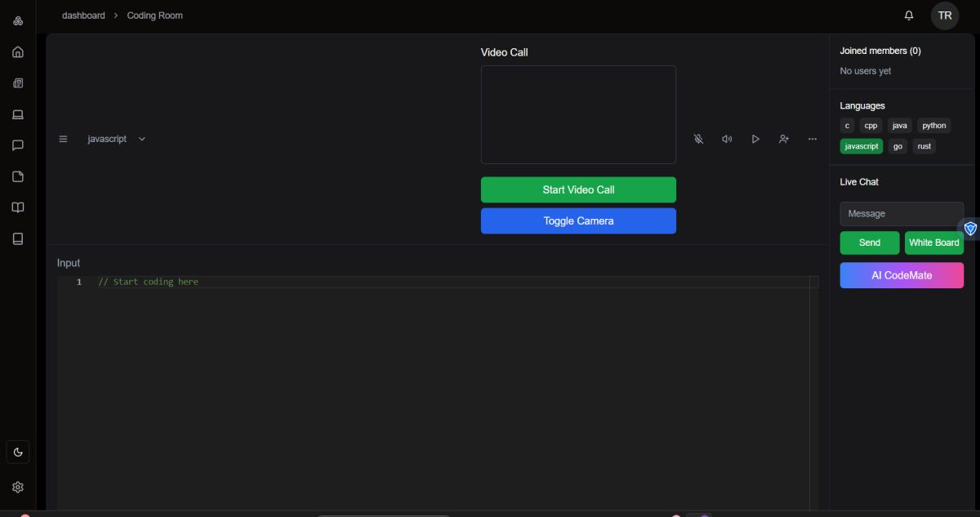
Task: Click the open book sidebar icon
Action: [x=18, y=207]
